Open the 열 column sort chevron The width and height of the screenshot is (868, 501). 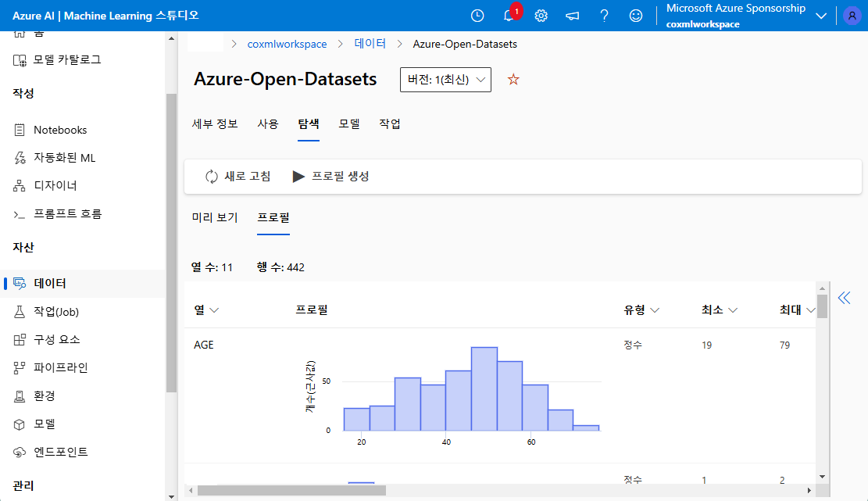(214, 310)
